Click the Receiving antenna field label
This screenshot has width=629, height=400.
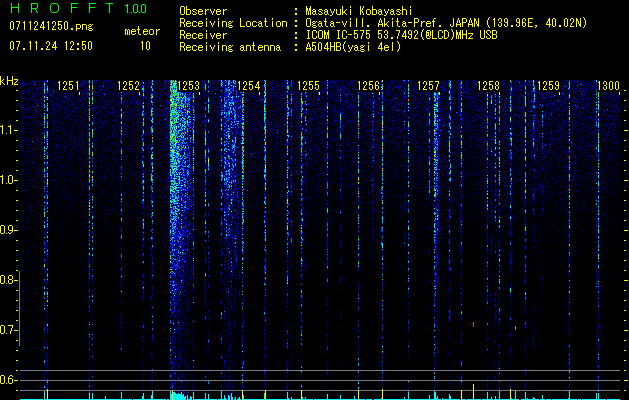230,47
